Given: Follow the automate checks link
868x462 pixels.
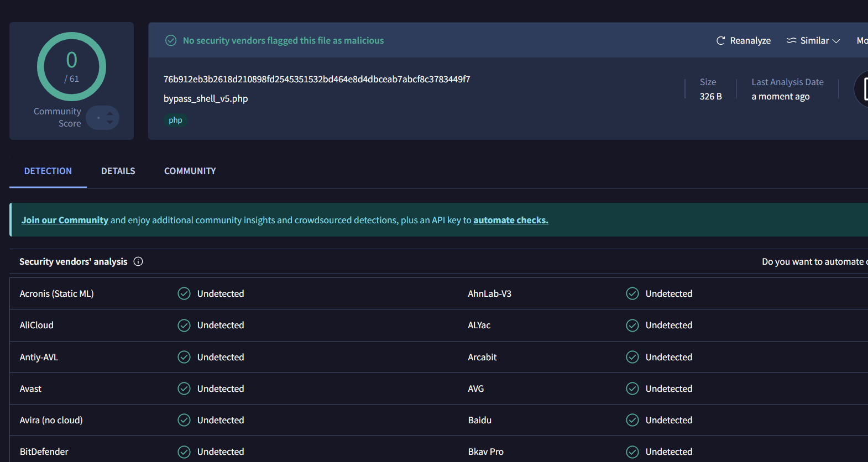Looking at the screenshot, I should 510,220.
